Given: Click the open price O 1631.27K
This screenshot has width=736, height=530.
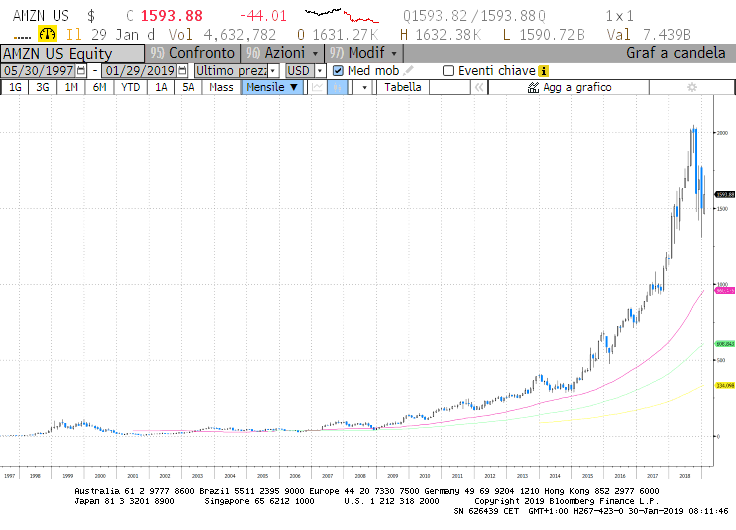Looking at the screenshot, I should click(337, 35).
